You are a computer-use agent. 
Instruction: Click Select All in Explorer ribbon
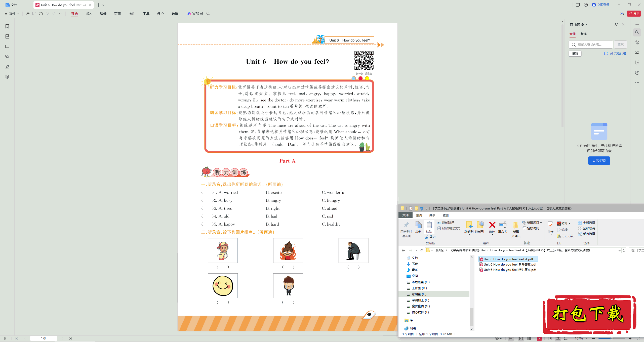586,223
